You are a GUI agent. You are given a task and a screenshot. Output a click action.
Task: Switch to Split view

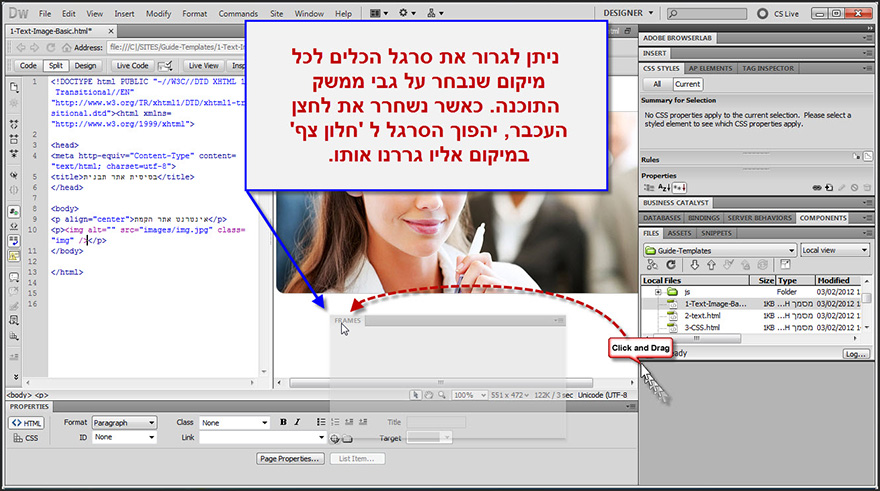(x=56, y=66)
